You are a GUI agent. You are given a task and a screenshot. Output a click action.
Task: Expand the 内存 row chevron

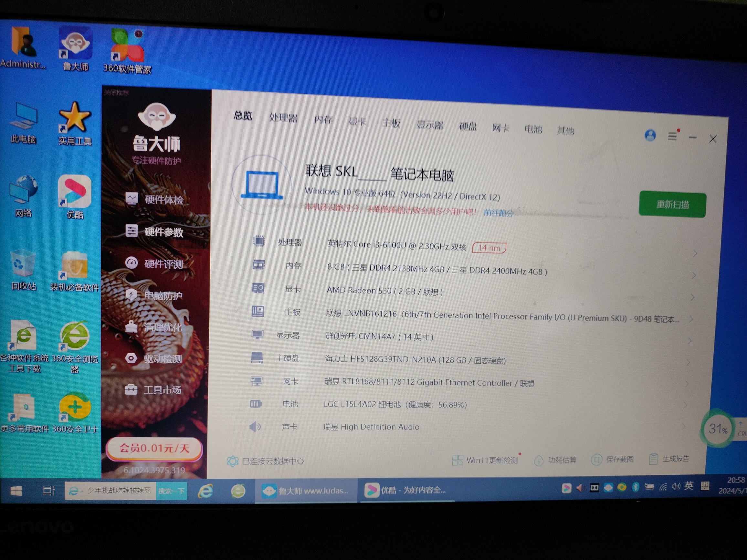[x=693, y=275]
